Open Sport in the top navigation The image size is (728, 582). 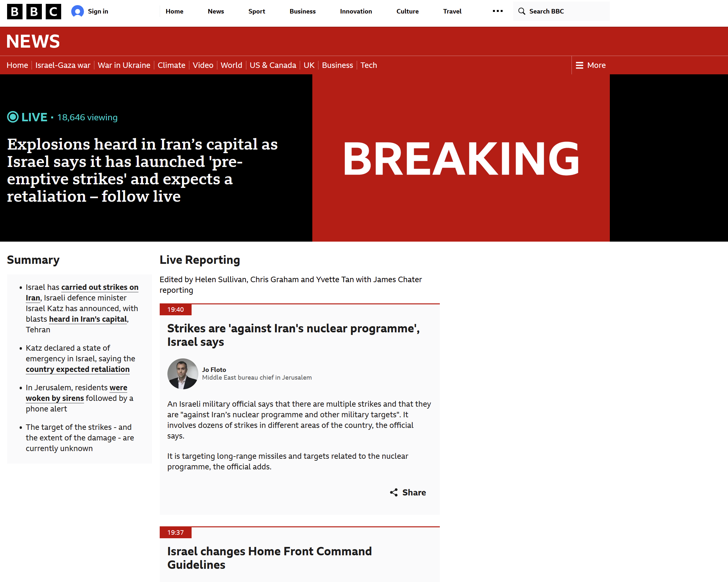click(257, 12)
